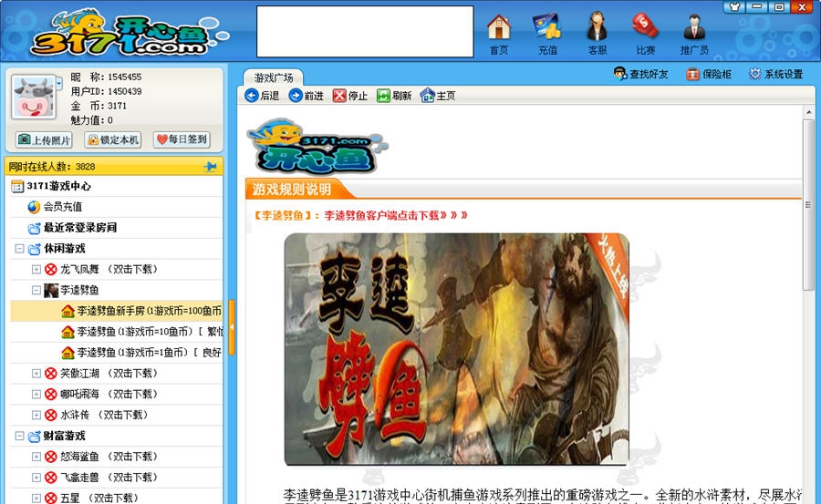Go to 主页 homepage button
Screen dimensions: 821x504
point(438,96)
